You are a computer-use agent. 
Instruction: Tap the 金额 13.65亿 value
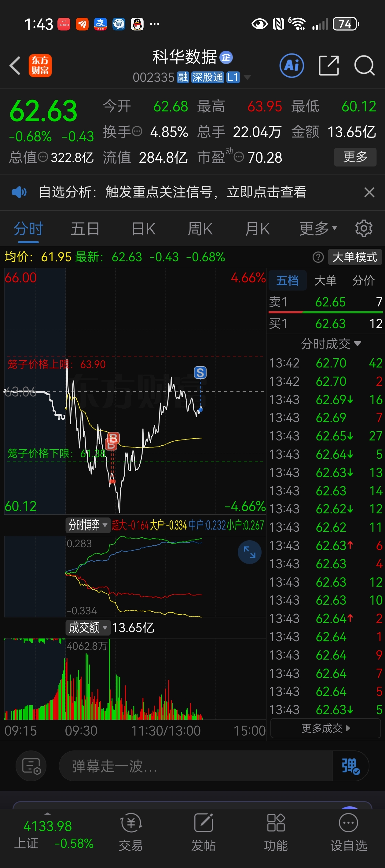coord(351,132)
